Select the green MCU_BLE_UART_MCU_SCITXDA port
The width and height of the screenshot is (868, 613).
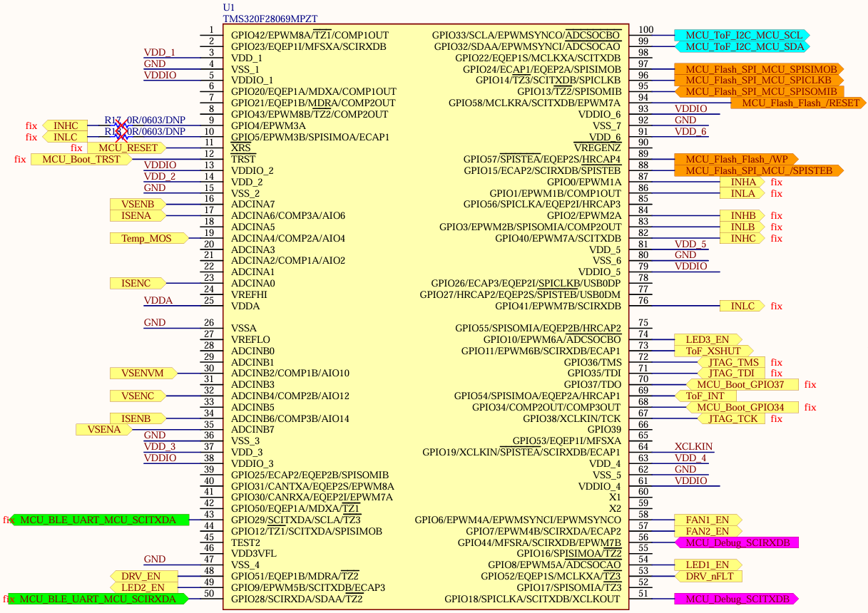[x=98, y=520]
